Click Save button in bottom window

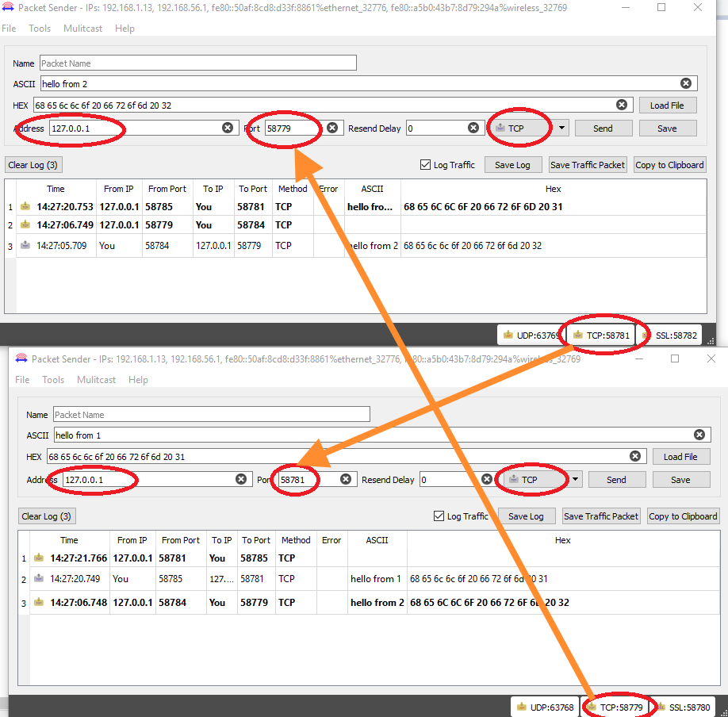pyautogui.click(x=680, y=480)
